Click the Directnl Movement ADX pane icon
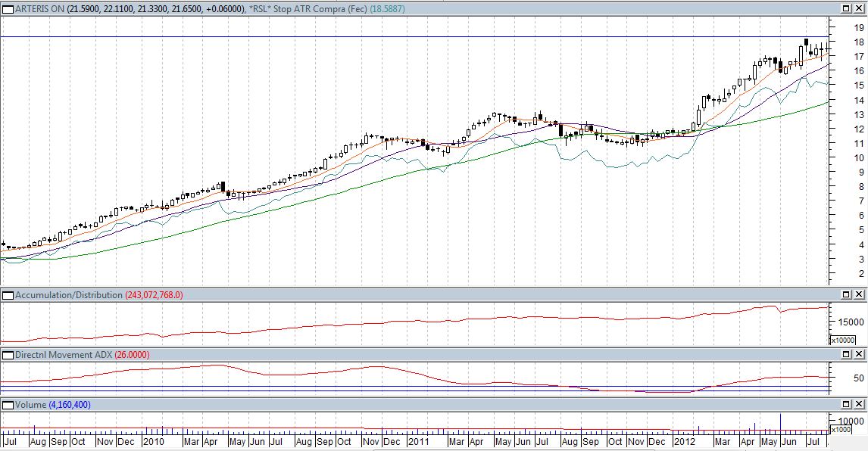Screen dimensions: 868x451 [x=8, y=355]
